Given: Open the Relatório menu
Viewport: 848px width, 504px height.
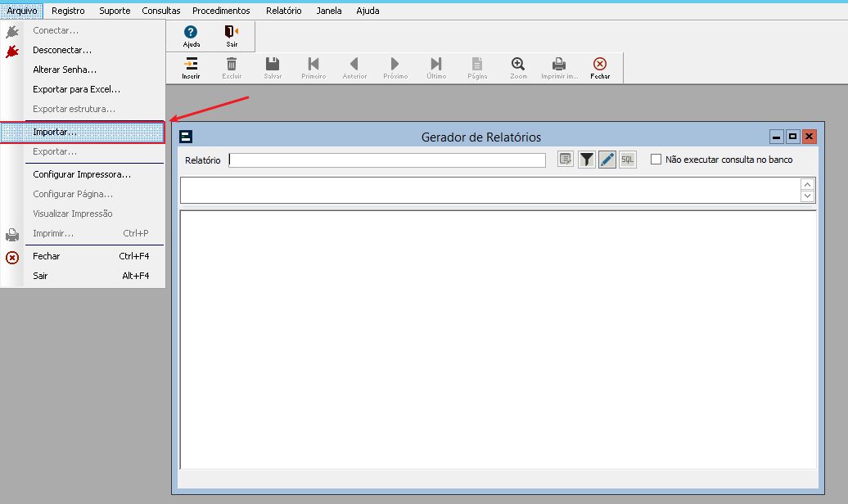Looking at the screenshot, I should pyautogui.click(x=284, y=11).
